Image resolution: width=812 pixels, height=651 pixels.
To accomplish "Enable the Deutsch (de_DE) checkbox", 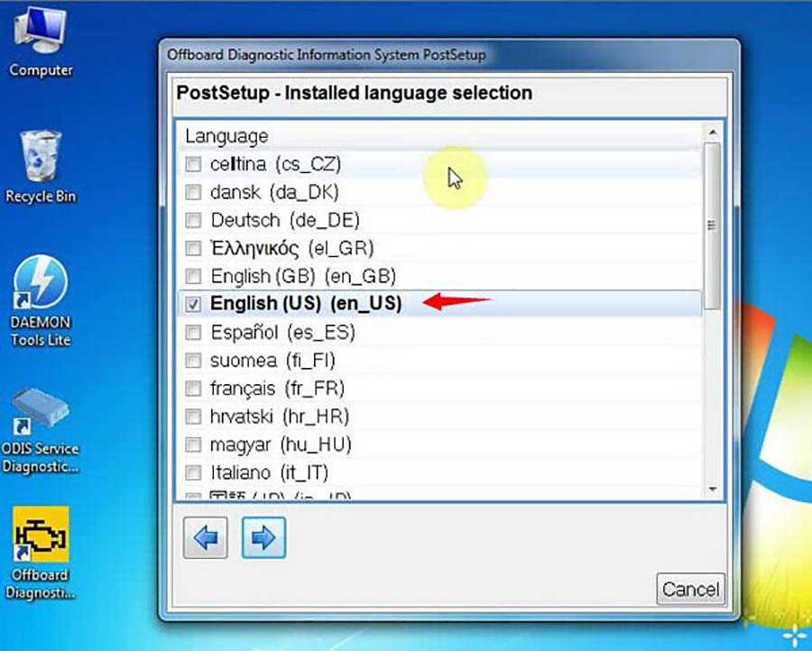I will point(193,221).
